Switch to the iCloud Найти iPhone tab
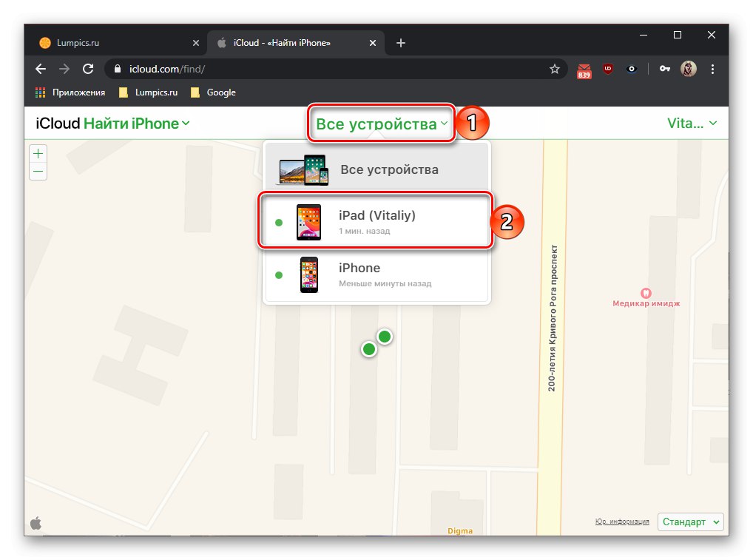Image resolution: width=753 pixels, height=560 pixels. point(296,43)
